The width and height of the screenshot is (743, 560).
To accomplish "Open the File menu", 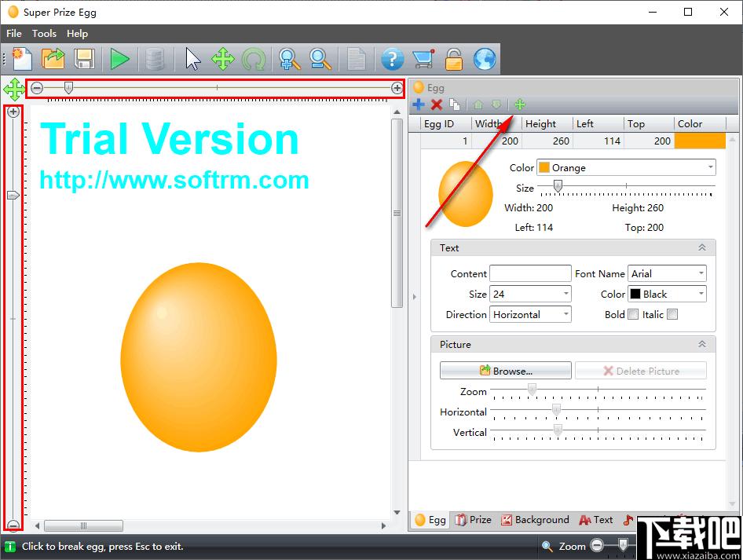I will (x=13, y=34).
